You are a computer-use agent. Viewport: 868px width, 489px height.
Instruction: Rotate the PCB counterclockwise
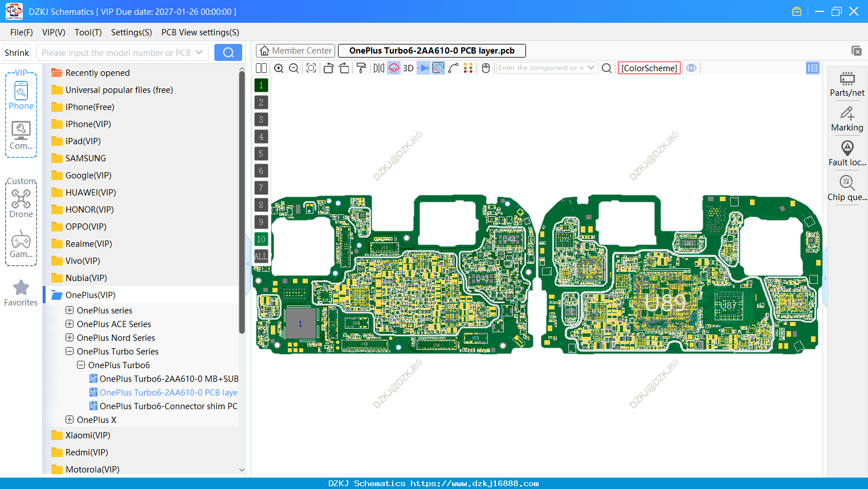pos(328,68)
